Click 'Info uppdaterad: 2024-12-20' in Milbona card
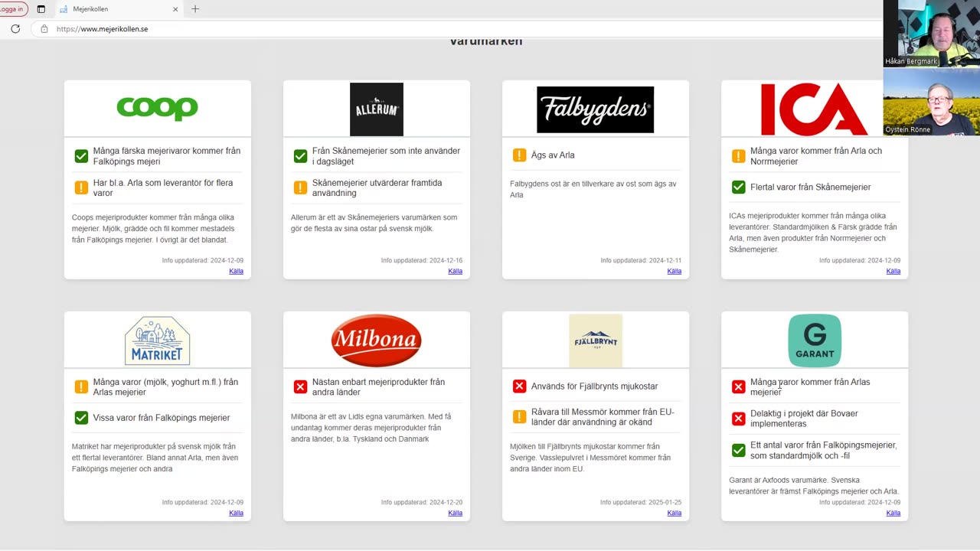Viewport: 980px width, 551px height. [422, 503]
